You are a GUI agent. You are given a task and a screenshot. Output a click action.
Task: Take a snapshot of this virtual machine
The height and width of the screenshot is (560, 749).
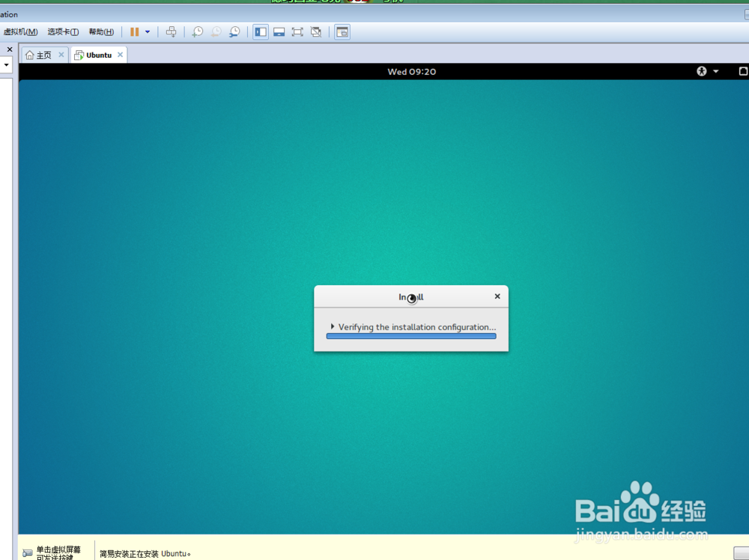point(197,31)
